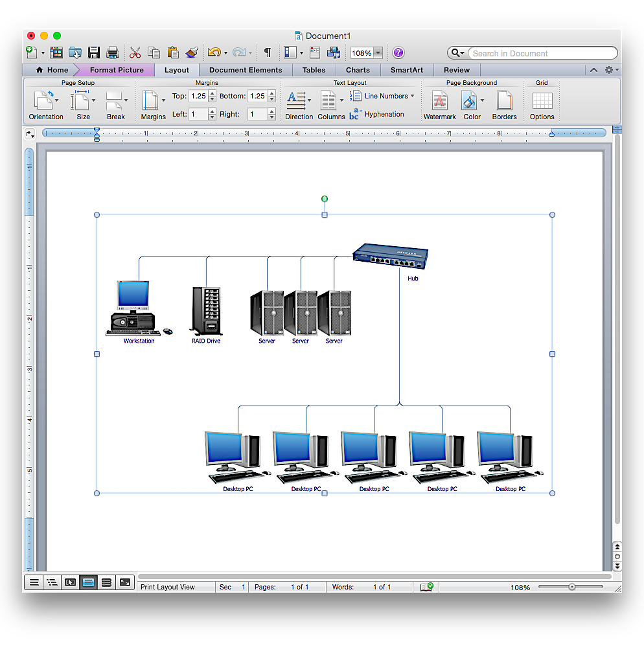
Task: Expand the Margins dropdown arrow
Action: point(164,100)
